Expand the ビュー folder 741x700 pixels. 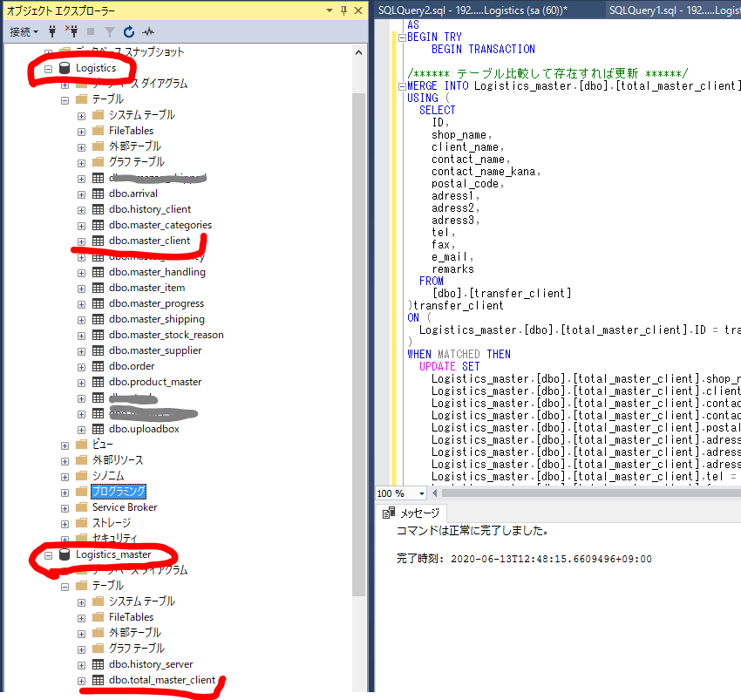(x=65, y=445)
